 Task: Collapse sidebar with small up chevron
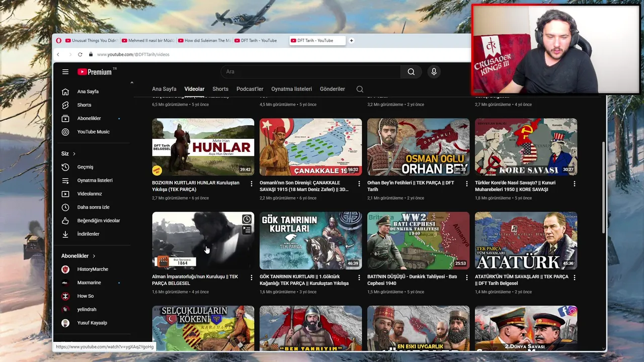pyautogui.click(x=132, y=82)
